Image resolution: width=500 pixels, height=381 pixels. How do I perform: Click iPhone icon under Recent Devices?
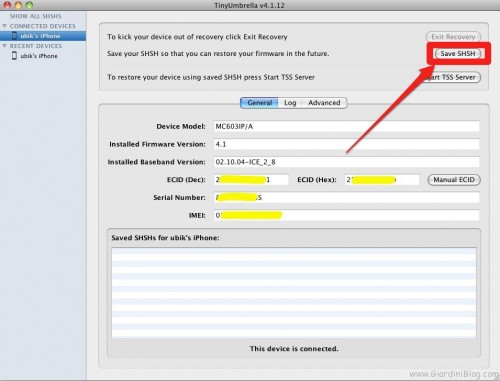[x=14, y=56]
